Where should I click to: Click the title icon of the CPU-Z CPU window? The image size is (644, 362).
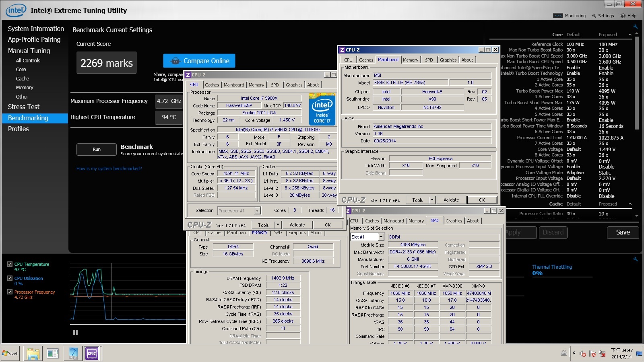[188, 75]
